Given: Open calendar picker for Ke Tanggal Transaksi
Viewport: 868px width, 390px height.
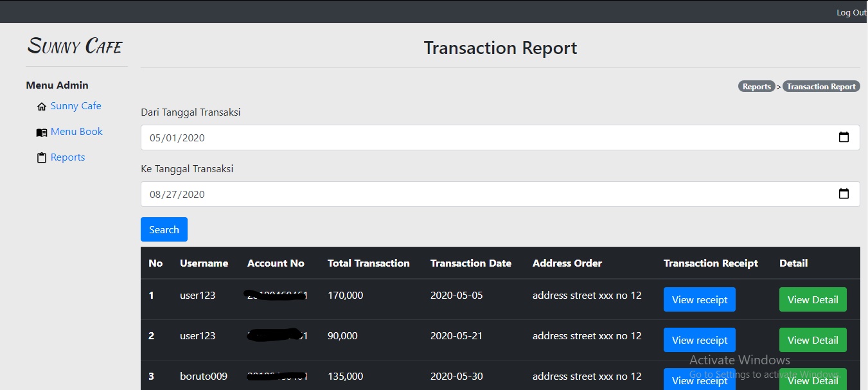Looking at the screenshot, I should tap(844, 194).
